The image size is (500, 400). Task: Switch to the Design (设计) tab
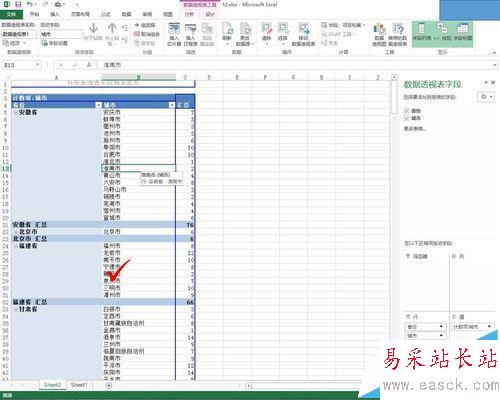[x=210, y=14]
